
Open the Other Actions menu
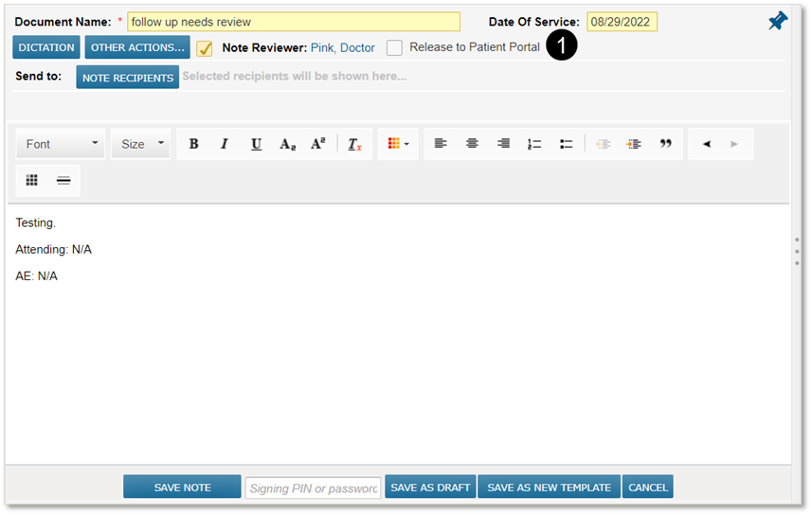pyautogui.click(x=137, y=47)
